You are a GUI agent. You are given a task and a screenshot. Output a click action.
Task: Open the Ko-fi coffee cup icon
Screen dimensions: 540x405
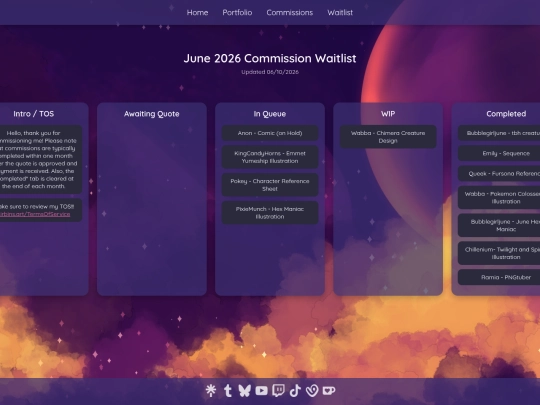click(x=329, y=391)
